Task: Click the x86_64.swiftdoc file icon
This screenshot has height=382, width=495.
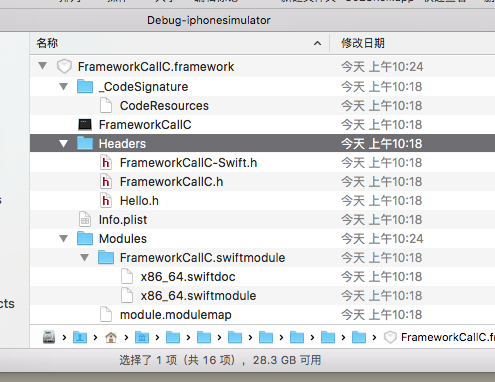Action: pyautogui.click(x=127, y=277)
